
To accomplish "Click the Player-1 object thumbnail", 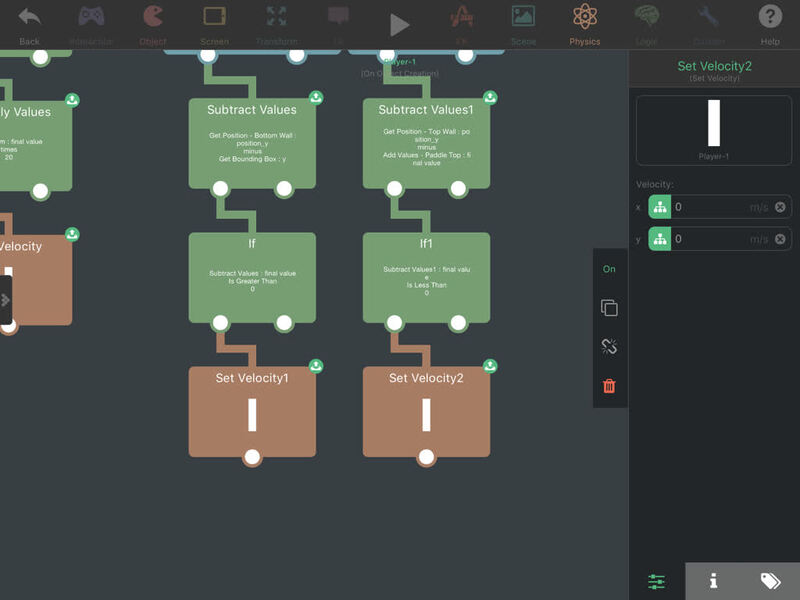I will pyautogui.click(x=714, y=130).
